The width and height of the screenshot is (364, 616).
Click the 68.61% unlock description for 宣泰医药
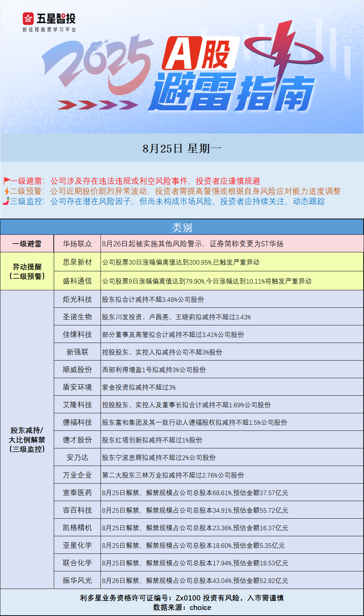coord(195,493)
